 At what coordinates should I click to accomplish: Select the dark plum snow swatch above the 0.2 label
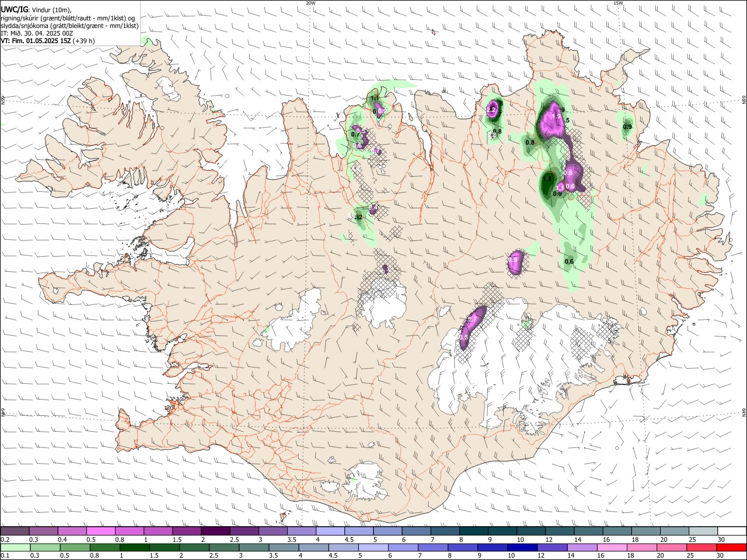(14, 531)
